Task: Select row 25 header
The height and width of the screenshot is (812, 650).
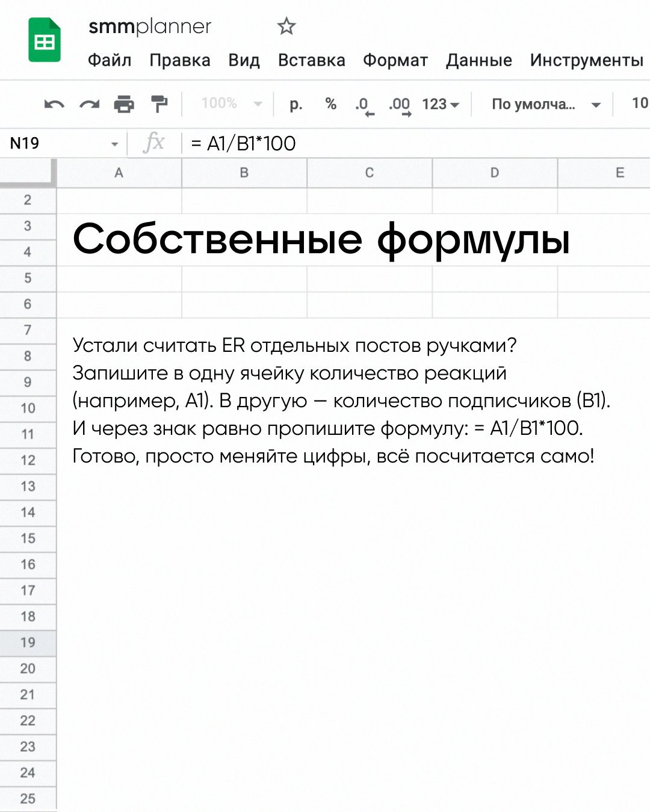Action: pos(28,799)
